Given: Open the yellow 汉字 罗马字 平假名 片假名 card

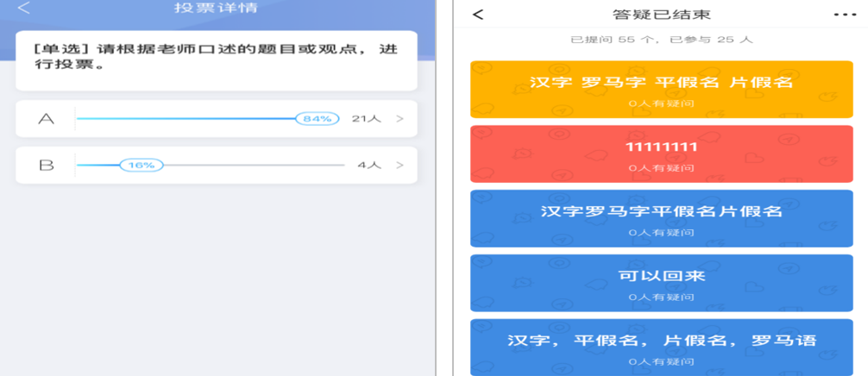Looking at the screenshot, I should (x=662, y=90).
